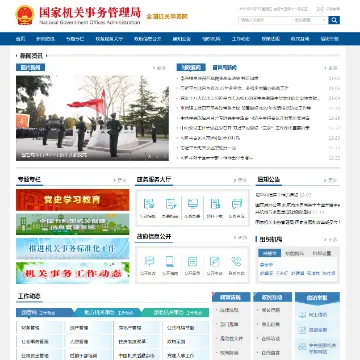Select the 图片新闻 tab
Image resolution: width=360 pixels, height=360 pixels.
pos(30,68)
